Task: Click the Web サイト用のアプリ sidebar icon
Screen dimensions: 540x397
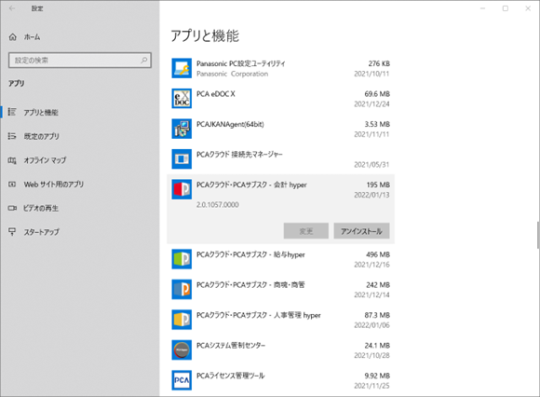Action: [x=12, y=184]
